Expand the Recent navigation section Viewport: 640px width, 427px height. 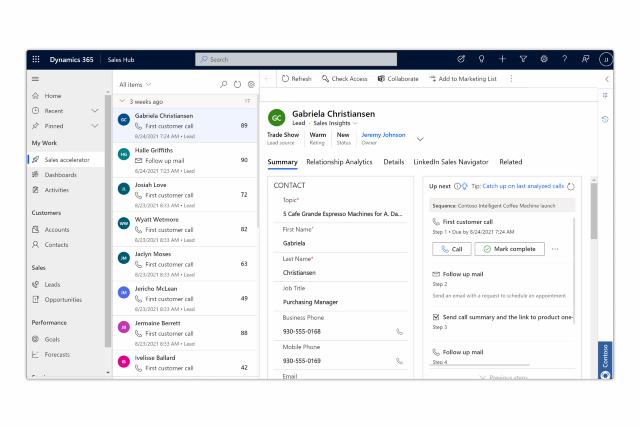point(96,110)
